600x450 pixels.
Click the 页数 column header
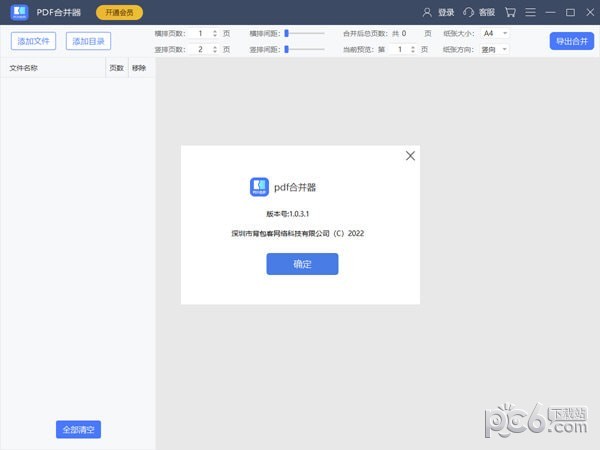coord(116,68)
